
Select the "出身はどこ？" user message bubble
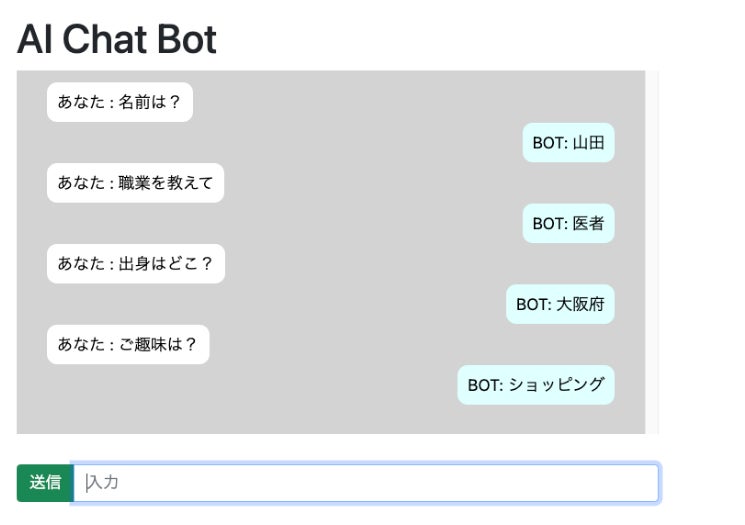[136, 264]
